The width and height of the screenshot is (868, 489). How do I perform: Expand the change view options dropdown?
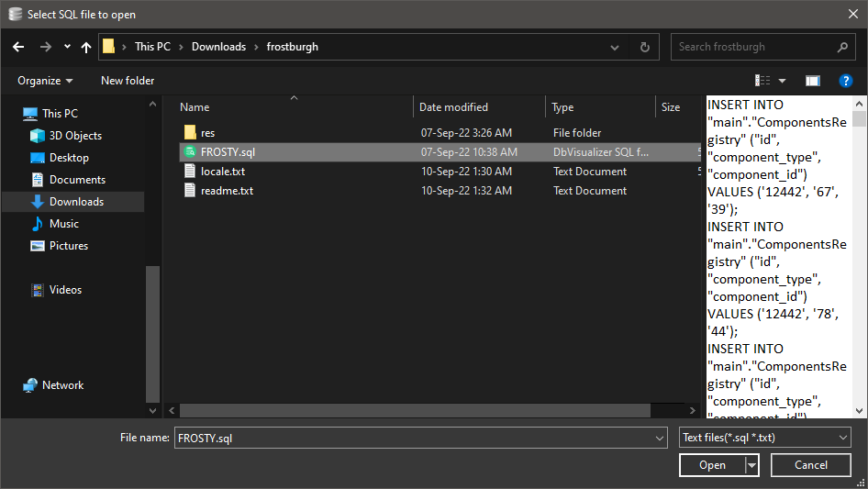click(x=782, y=81)
